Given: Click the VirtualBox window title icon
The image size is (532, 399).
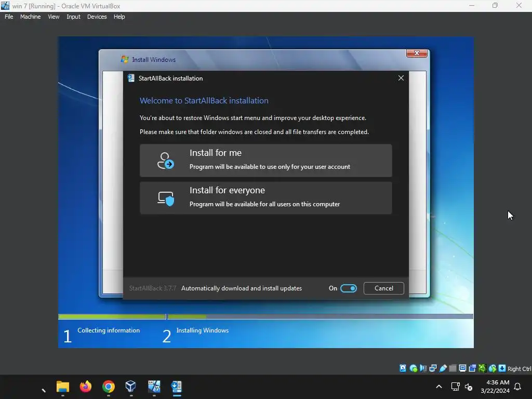Looking at the screenshot, I should click(5, 6).
